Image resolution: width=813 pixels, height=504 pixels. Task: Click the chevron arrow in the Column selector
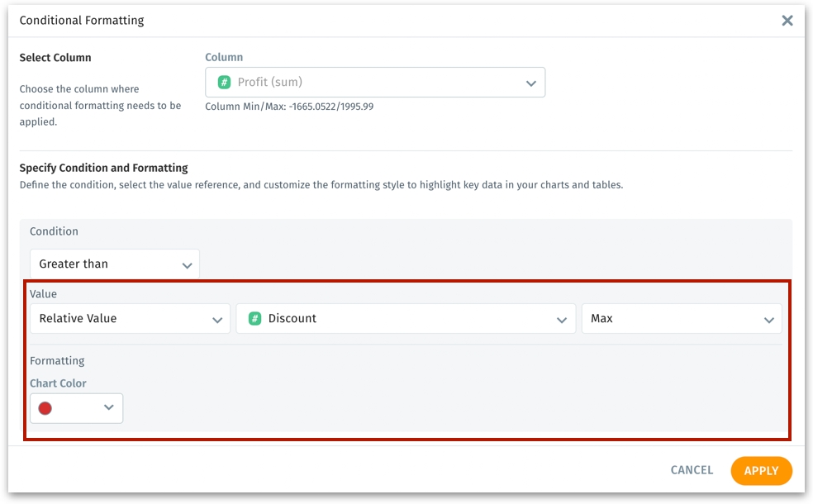(530, 83)
